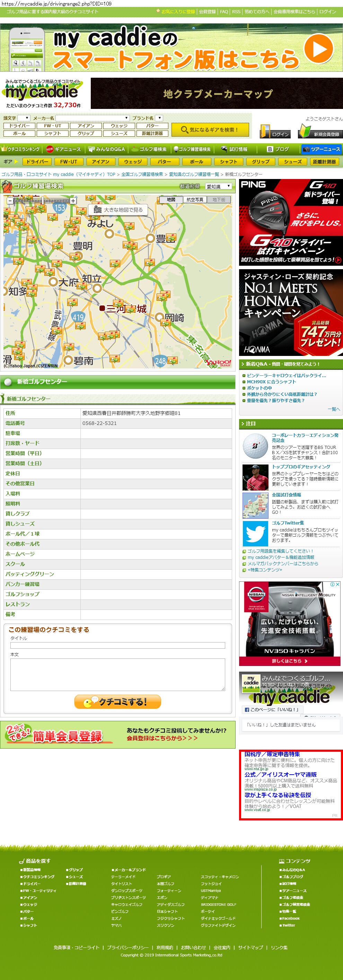Open the prefecture dropdown showing 愛知県
Screen dimensions: 343x980
218,186
